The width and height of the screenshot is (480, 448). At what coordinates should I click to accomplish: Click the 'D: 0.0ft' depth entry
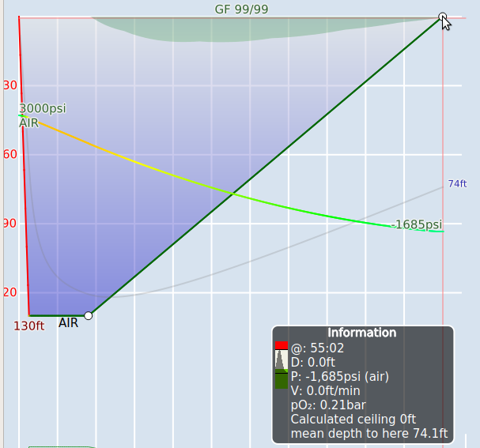tap(313, 363)
